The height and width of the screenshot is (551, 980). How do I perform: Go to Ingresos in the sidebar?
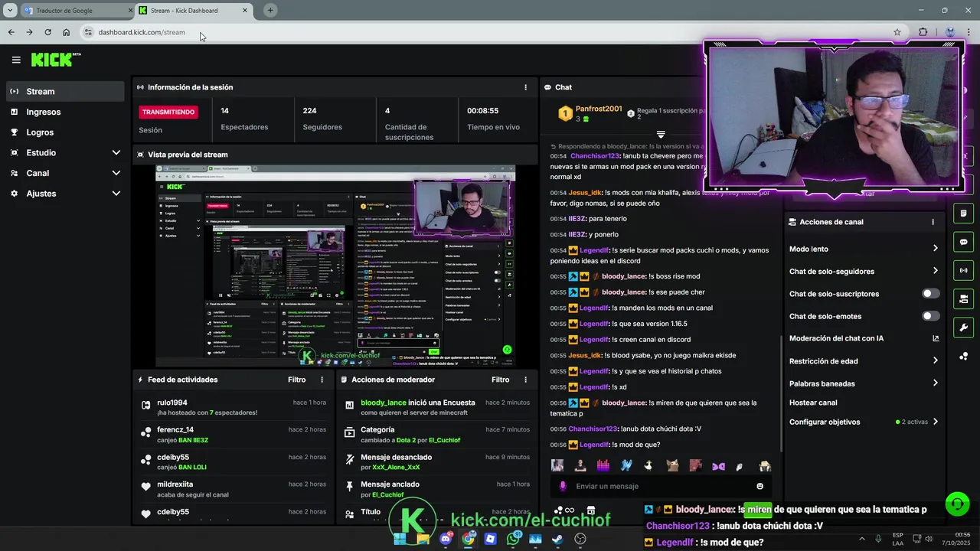click(x=65, y=112)
